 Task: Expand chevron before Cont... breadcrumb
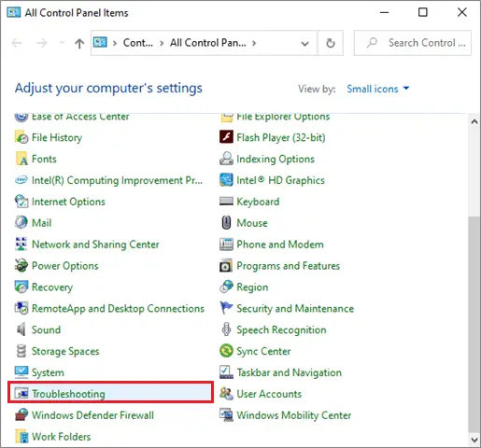point(115,43)
